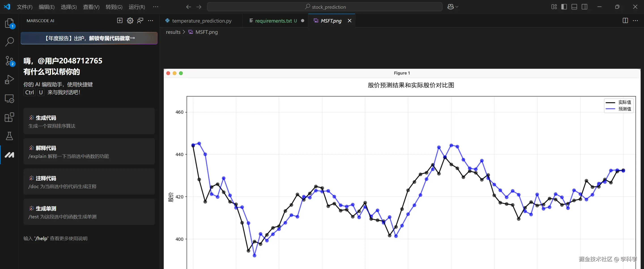644x269 pixels.
Task: Open the Copilot dropdown arrow in title bar
Action: point(457,7)
